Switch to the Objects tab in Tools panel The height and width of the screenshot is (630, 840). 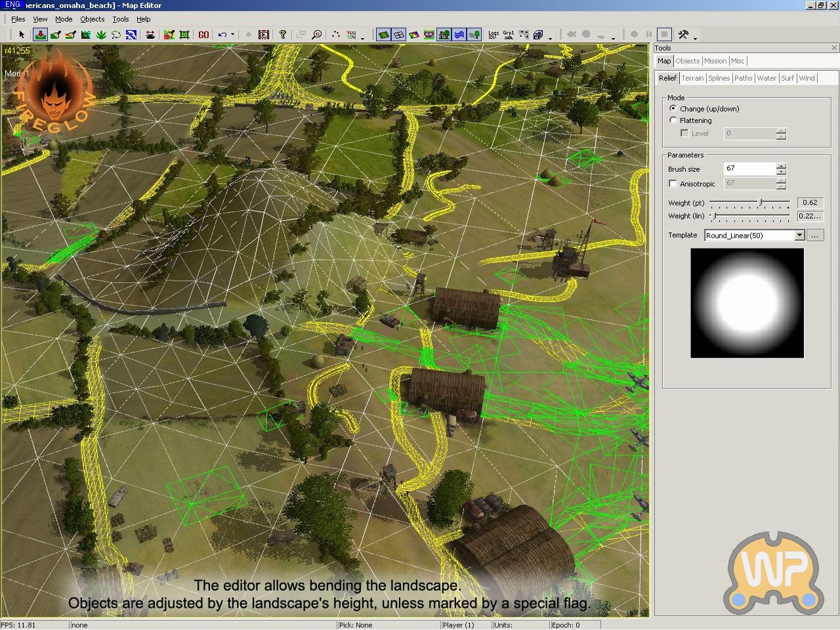688,61
